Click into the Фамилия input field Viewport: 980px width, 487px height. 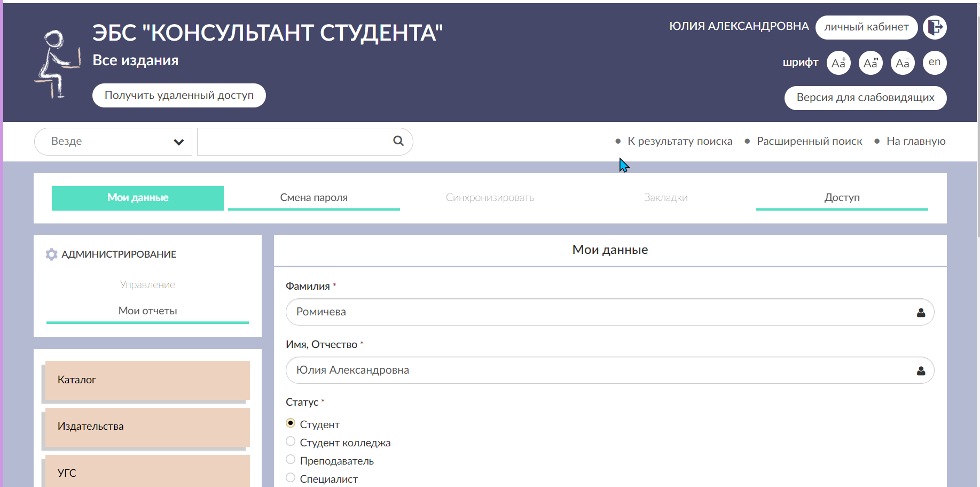coord(610,312)
